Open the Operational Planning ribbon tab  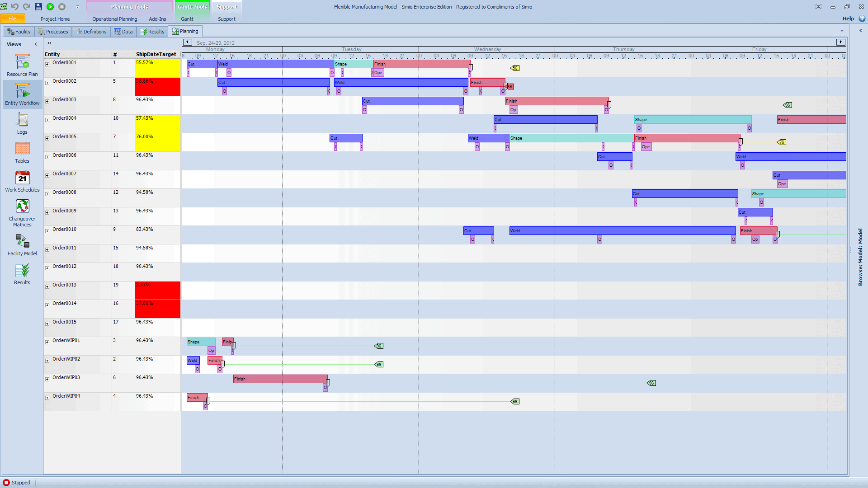coord(114,19)
